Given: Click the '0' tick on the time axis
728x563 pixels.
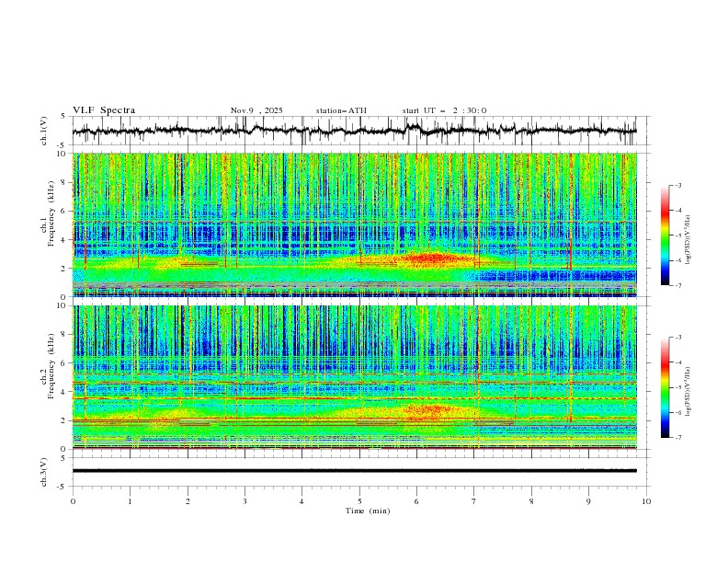Looking at the screenshot, I should [x=73, y=501].
